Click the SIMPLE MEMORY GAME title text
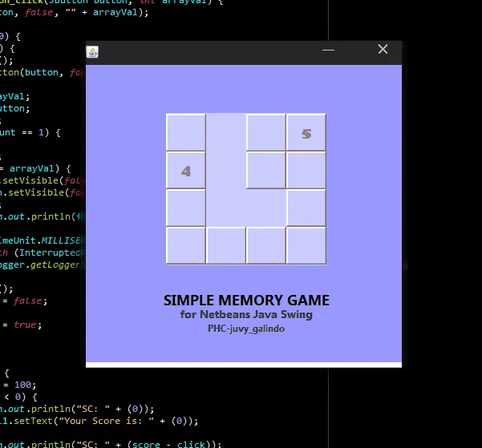This screenshot has height=448, width=482. [246, 301]
